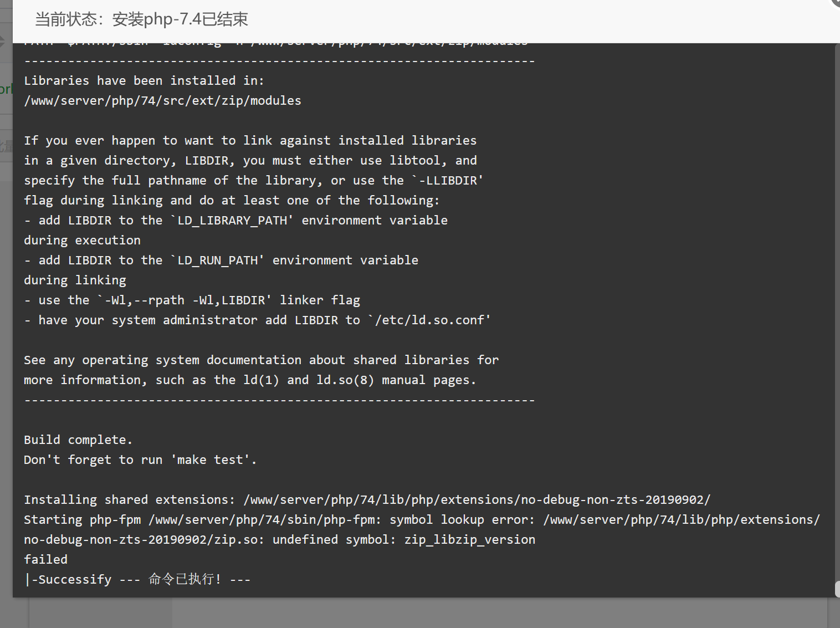Click the 'Libraries have been installed in:' line
840x628 pixels.
click(144, 81)
